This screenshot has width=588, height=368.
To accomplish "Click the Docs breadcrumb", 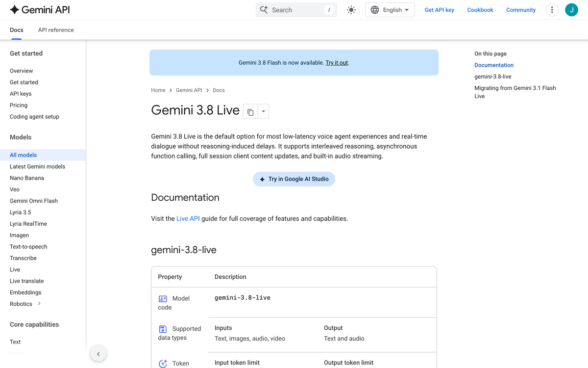I will [219, 90].
